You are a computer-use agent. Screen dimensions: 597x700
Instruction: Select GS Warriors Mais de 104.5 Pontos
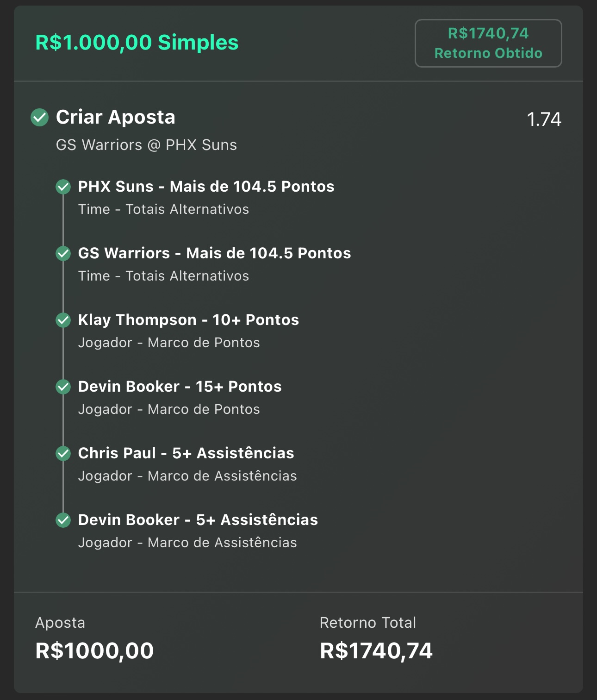tap(215, 253)
